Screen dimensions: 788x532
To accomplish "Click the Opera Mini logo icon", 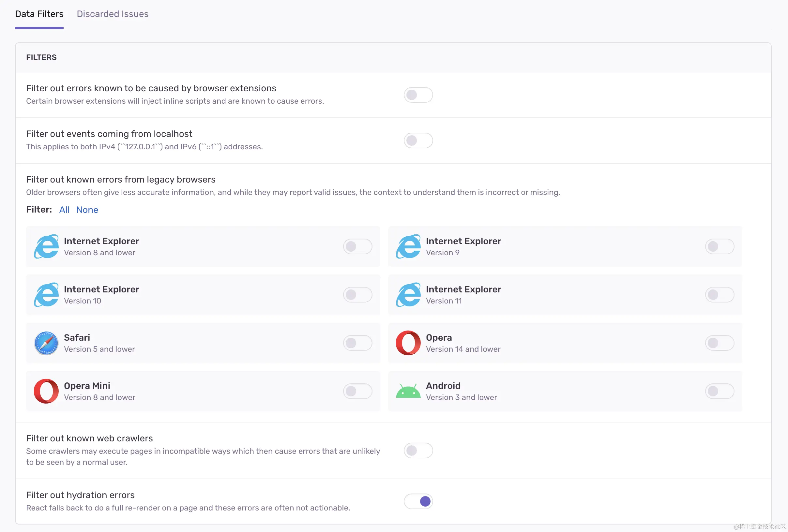I will (46, 391).
